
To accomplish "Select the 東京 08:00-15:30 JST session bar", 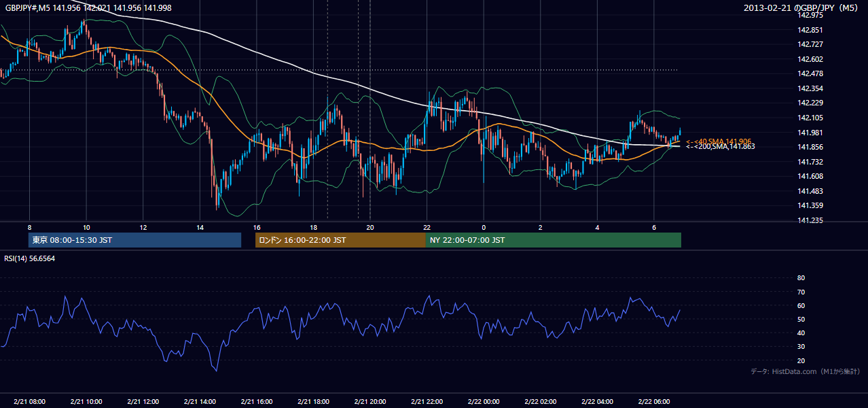I will click(134, 240).
